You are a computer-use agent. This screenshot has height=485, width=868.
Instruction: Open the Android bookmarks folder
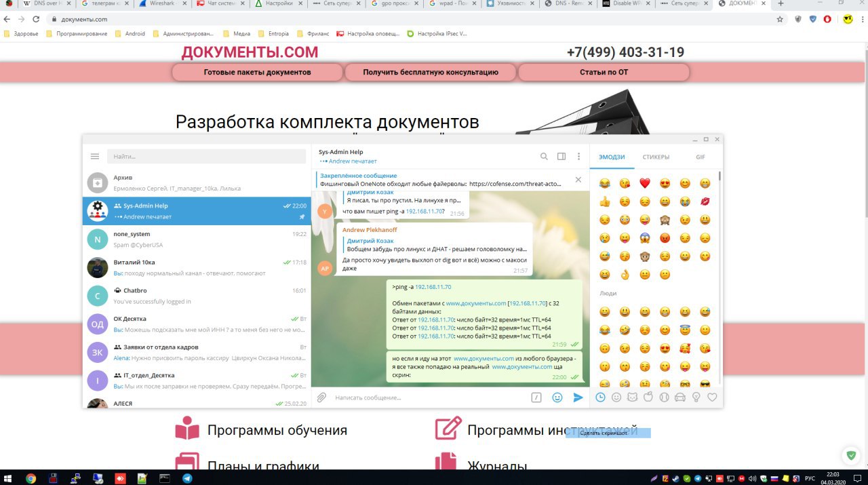pyautogui.click(x=130, y=33)
